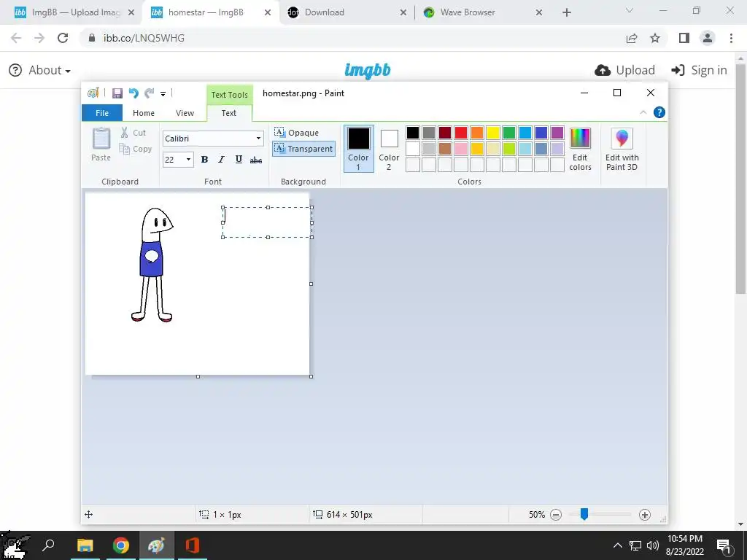Click the Paint application icon in title bar
Image resolution: width=747 pixels, height=560 pixels.
point(93,93)
